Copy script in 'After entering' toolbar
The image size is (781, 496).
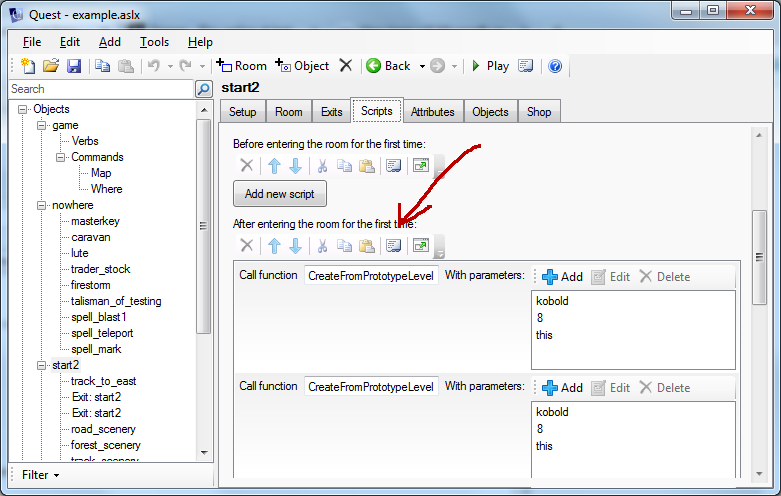coord(344,246)
